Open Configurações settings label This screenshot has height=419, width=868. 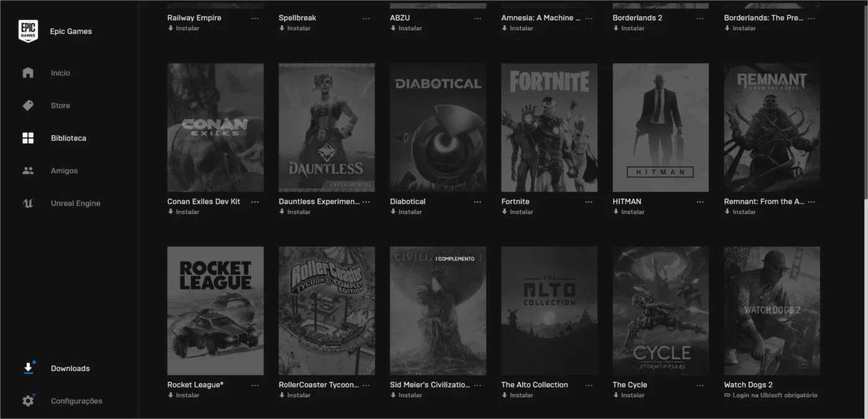coord(77,401)
